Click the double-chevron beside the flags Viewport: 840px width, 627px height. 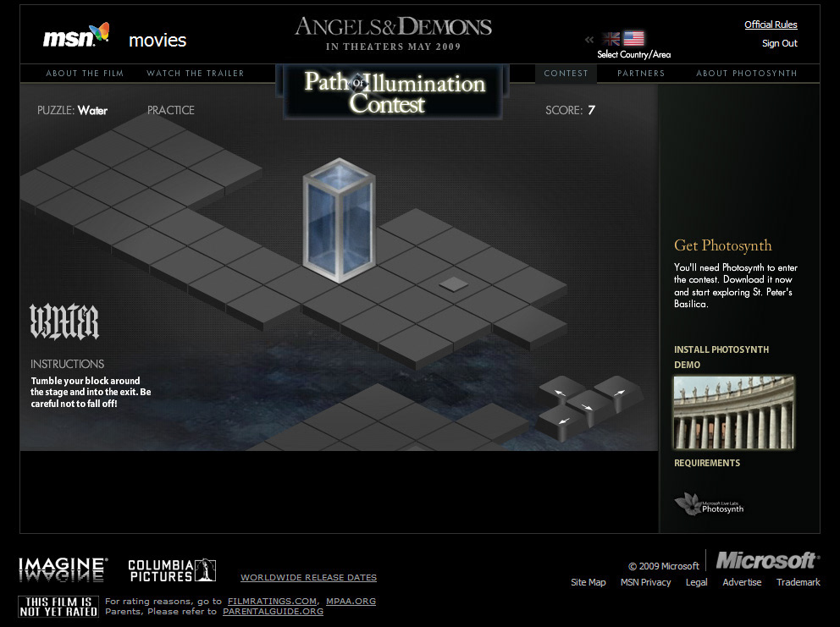[x=589, y=39]
